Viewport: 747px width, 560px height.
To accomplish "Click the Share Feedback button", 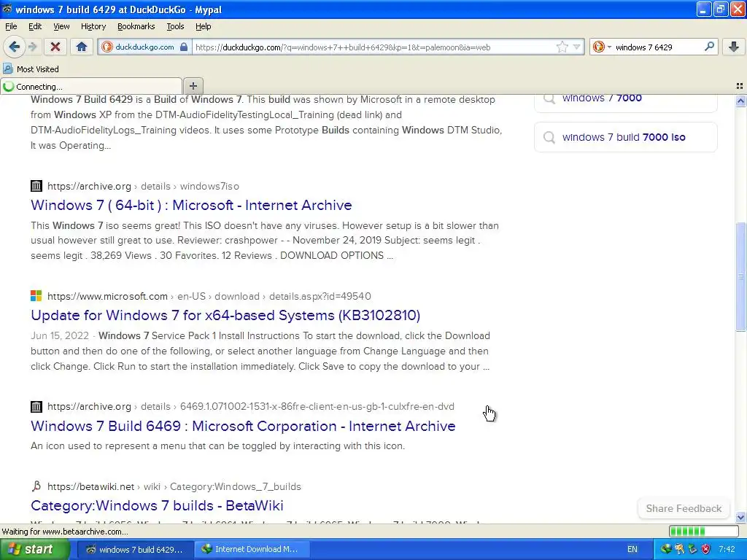I will (x=684, y=508).
